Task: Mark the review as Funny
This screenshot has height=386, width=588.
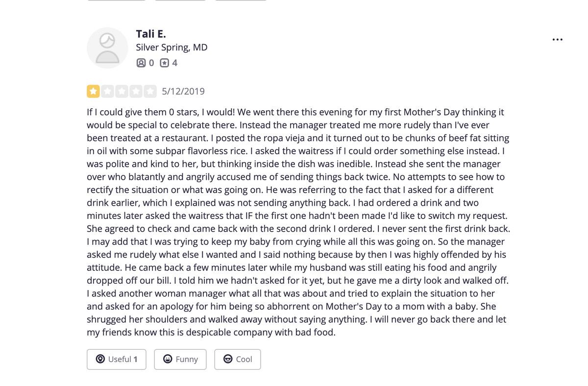Action: coord(180,359)
